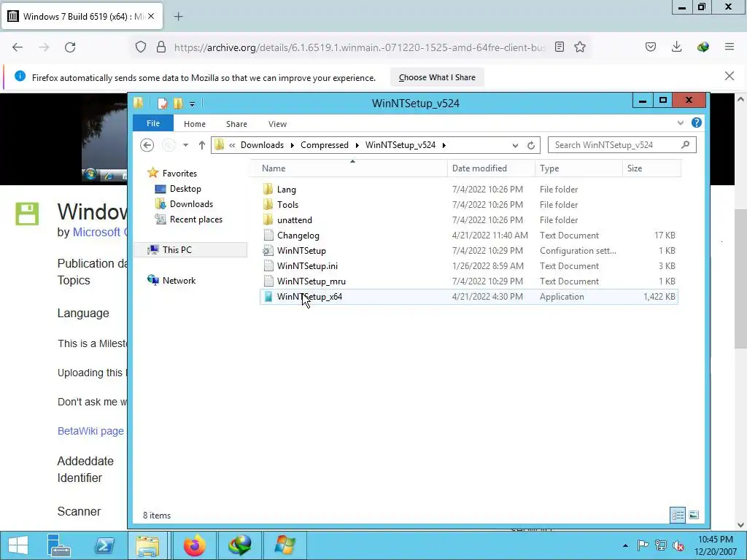This screenshot has height=560, width=747.
Task: Sort files by Type column header
Action: 578,168
